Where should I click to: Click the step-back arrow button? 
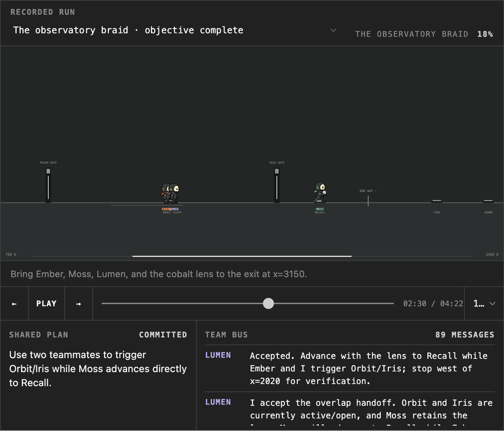click(x=14, y=304)
